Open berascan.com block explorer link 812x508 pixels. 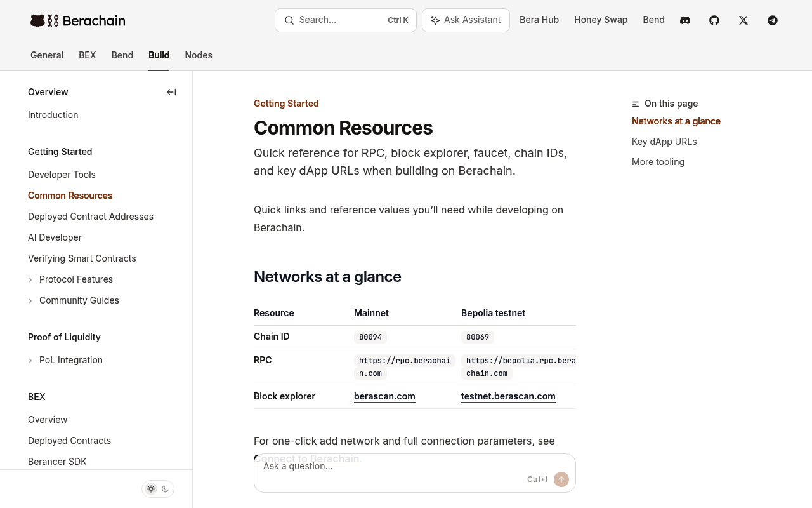(x=384, y=396)
